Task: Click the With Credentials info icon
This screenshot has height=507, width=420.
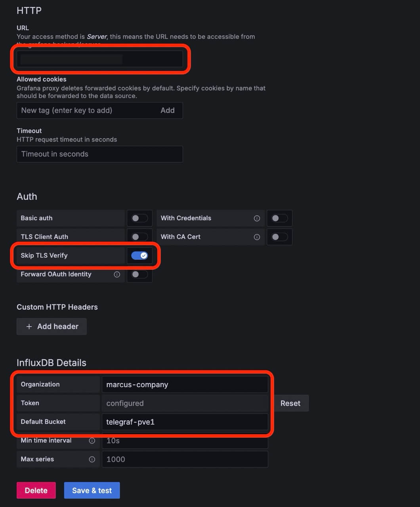Action: click(257, 218)
